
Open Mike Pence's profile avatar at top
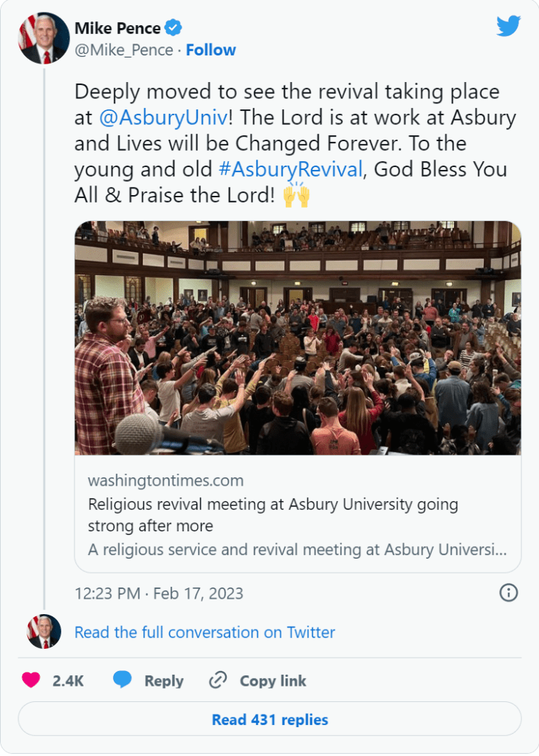point(44,38)
